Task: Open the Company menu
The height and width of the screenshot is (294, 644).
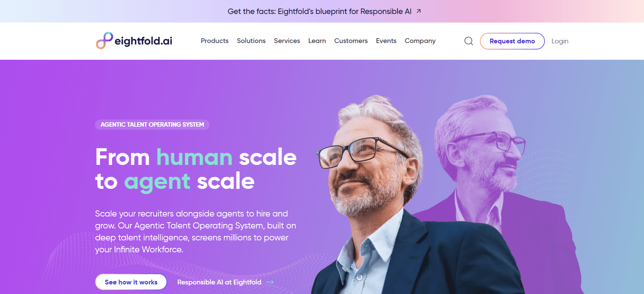Action: 420,41
